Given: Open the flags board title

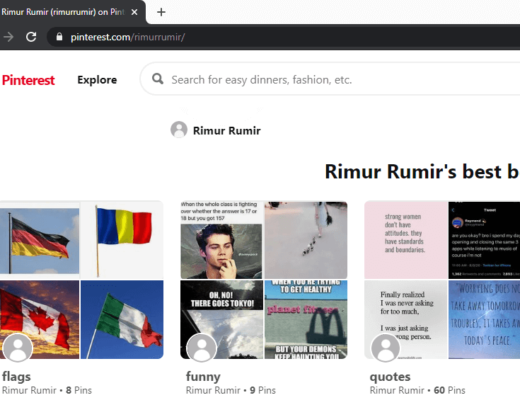Looking at the screenshot, I should point(16,377).
